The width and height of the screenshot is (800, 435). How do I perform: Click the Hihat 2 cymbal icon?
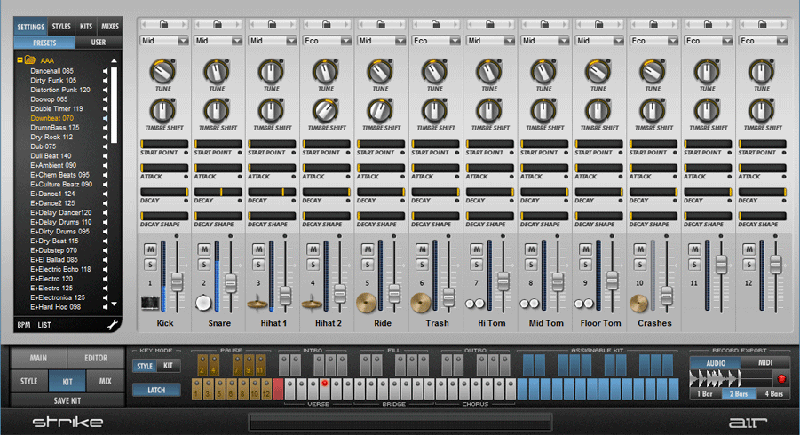coord(312,303)
